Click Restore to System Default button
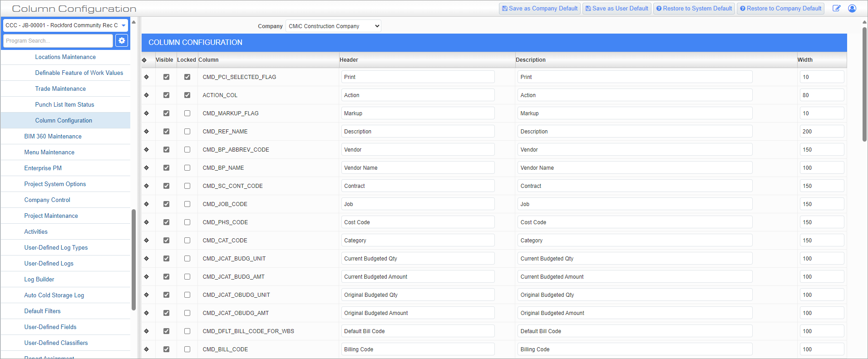868x359 pixels. tap(694, 8)
